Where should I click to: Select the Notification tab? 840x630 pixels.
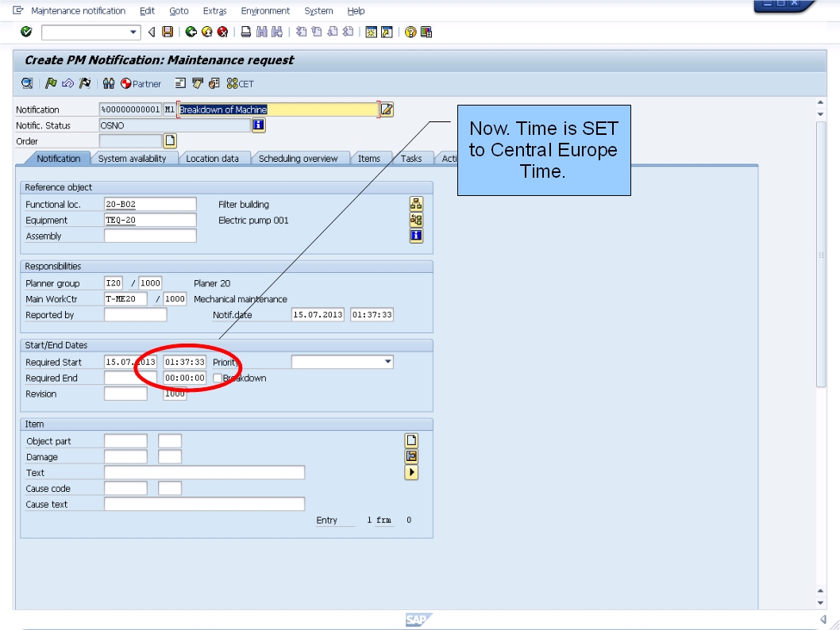coord(59,159)
